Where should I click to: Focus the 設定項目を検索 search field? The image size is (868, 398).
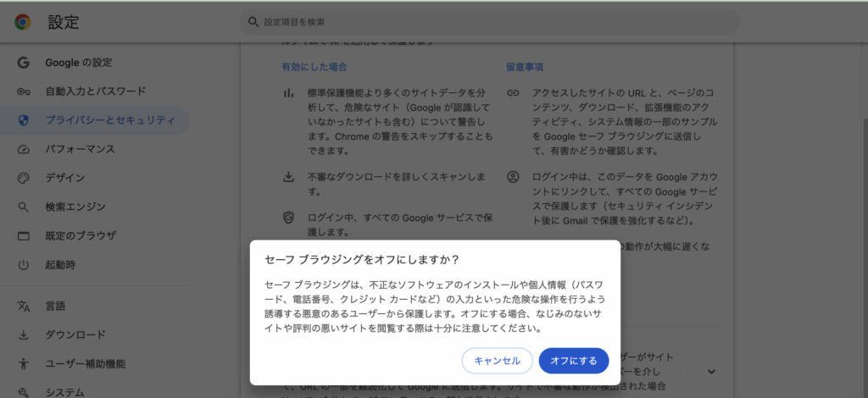coord(490,22)
